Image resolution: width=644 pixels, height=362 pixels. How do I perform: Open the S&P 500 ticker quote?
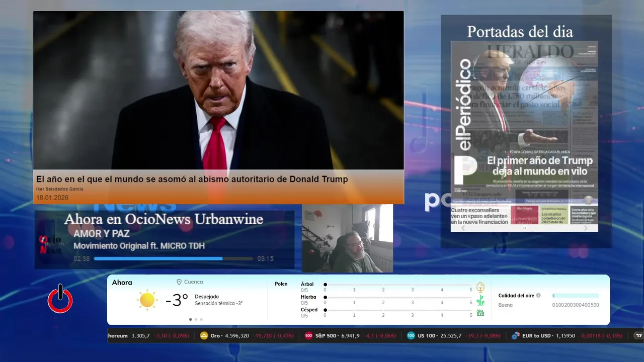tap(351, 336)
